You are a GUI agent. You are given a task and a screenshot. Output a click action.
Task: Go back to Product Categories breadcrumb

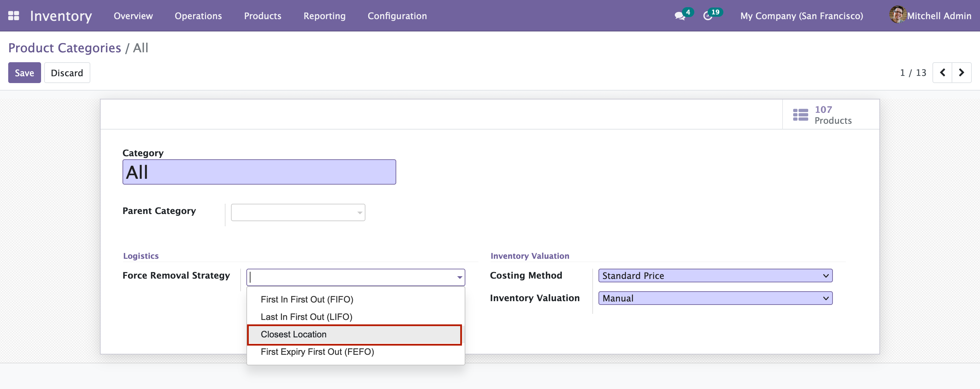(65, 48)
